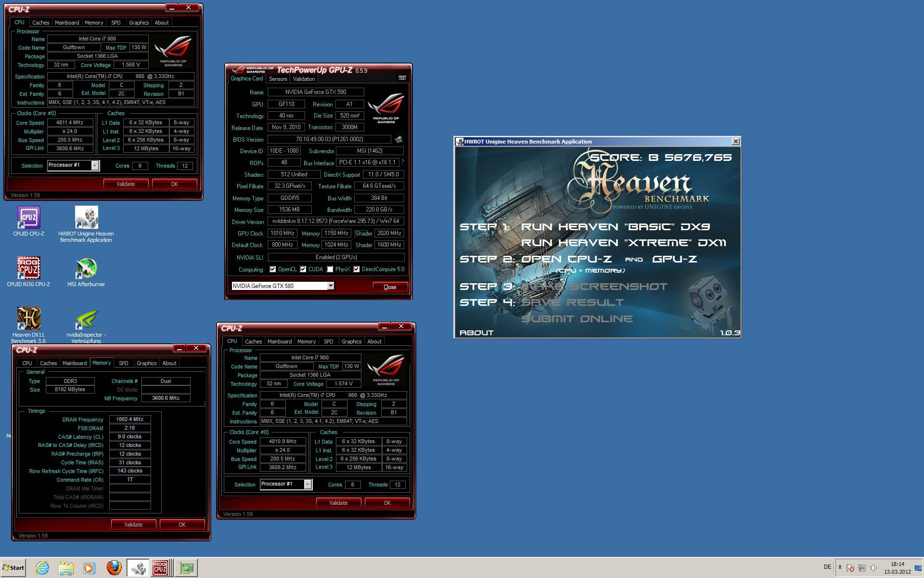Click Make Screenshot in HWBOT app
The image size is (924, 578).
tap(594, 287)
